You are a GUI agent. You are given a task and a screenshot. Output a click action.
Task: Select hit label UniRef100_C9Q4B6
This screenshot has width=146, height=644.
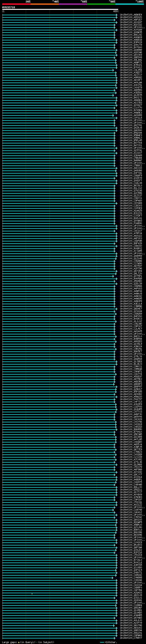tap(131, 261)
